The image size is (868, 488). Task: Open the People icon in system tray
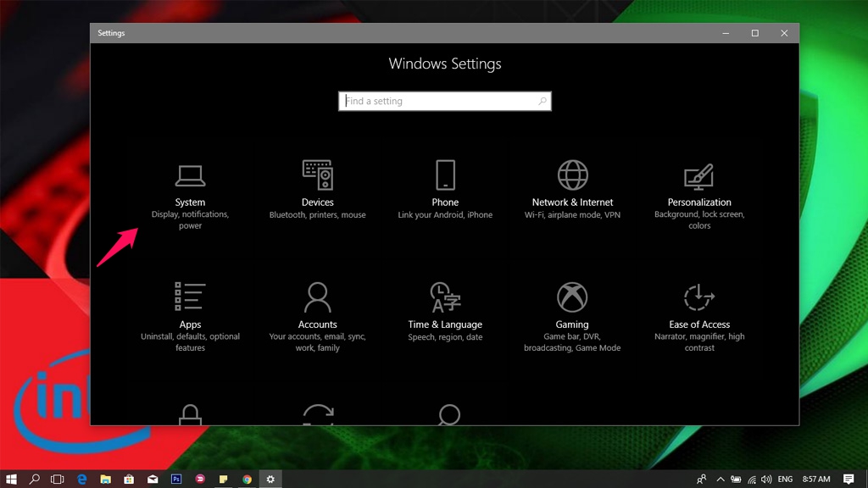701,480
